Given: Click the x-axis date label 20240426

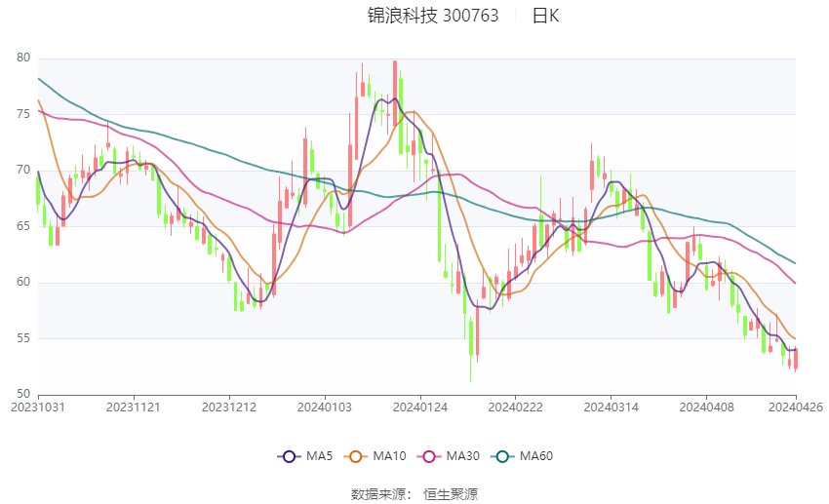Looking at the screenshot, I should 796,407.
